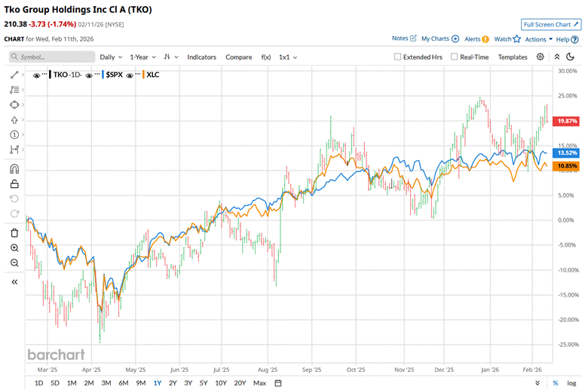This screenshot has width=588, height=390.
Task: Enable the Extended Hrs checkbox
Action: (398, 57)
